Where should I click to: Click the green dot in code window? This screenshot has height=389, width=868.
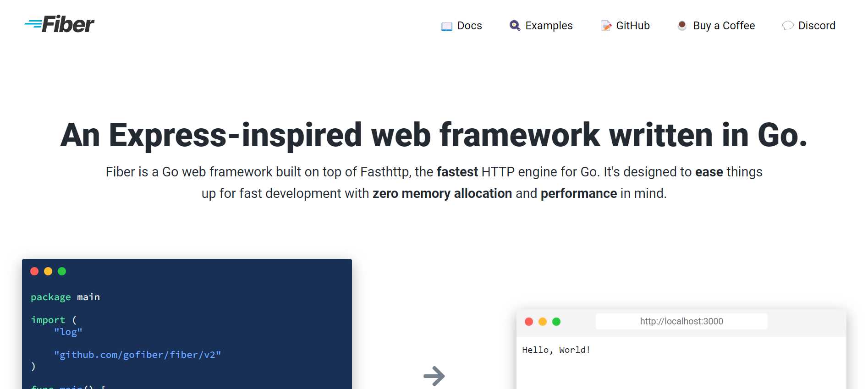[x=62, y=271]
